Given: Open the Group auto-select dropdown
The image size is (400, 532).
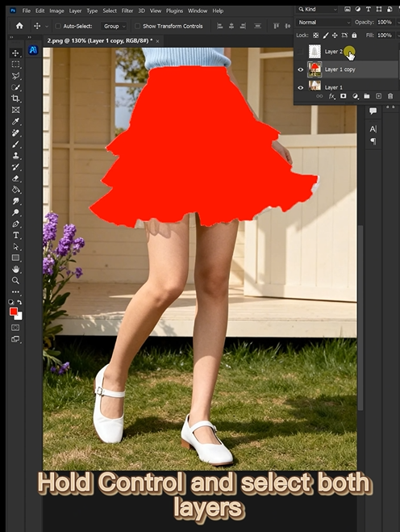Looking at the screenshot, I should 114,26.
